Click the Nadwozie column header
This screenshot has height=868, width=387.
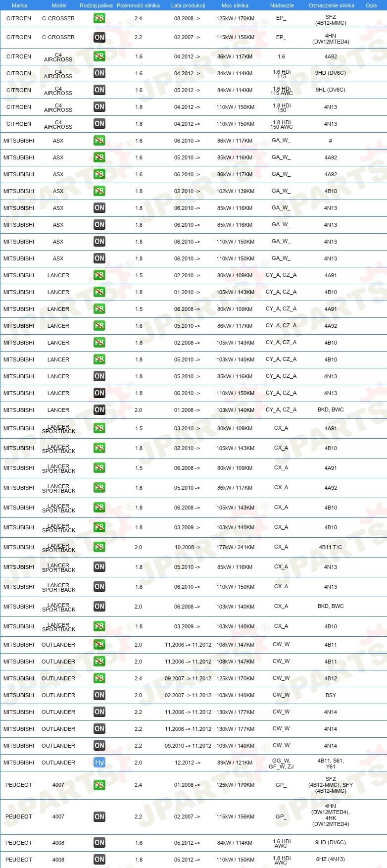click(x=282, y=5)
